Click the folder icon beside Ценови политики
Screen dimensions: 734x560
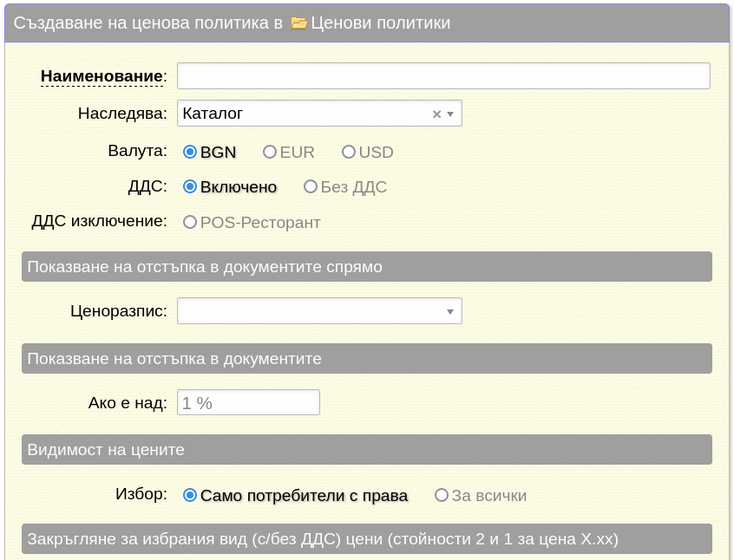point(298,23)
